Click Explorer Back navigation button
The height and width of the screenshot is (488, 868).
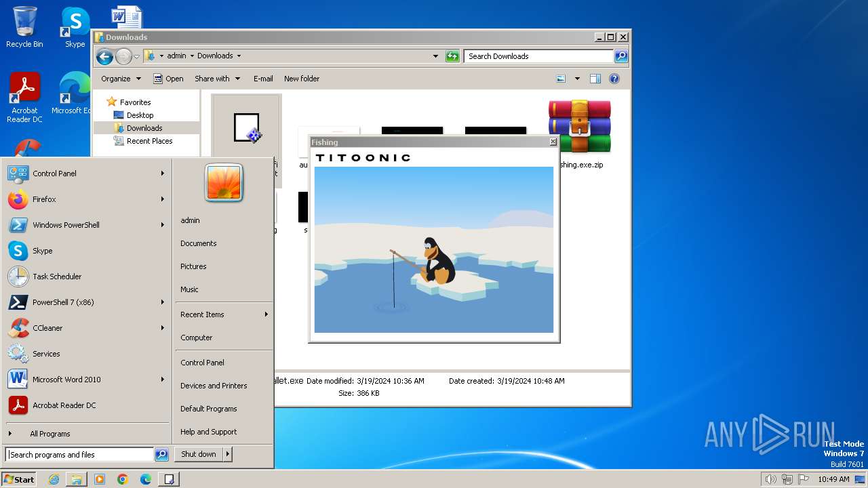click(x=104, y=56)
